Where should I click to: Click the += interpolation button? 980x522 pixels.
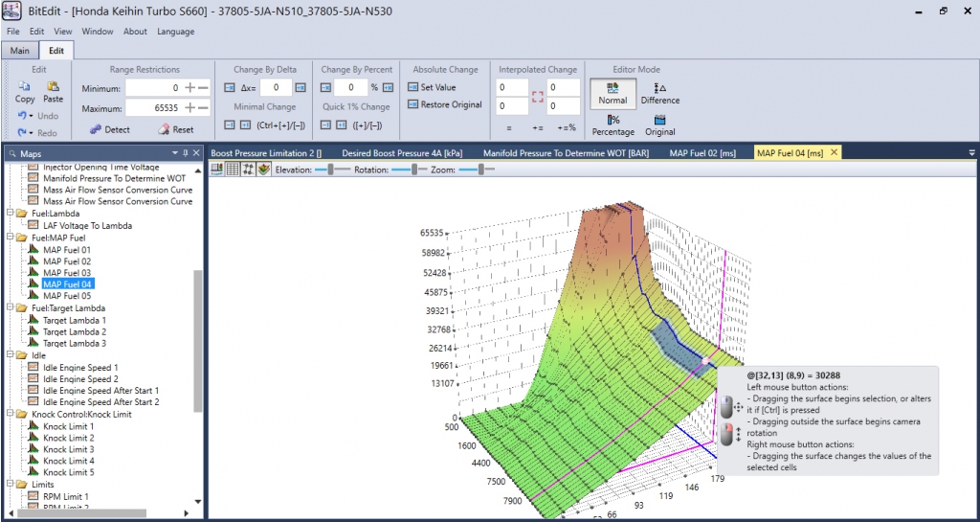click(538, 127)
